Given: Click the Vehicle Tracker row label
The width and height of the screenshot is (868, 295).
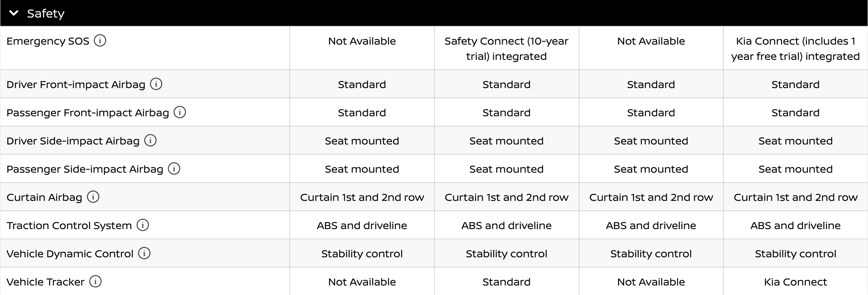Looking at the screenshot, I should [x=45, y=282].
